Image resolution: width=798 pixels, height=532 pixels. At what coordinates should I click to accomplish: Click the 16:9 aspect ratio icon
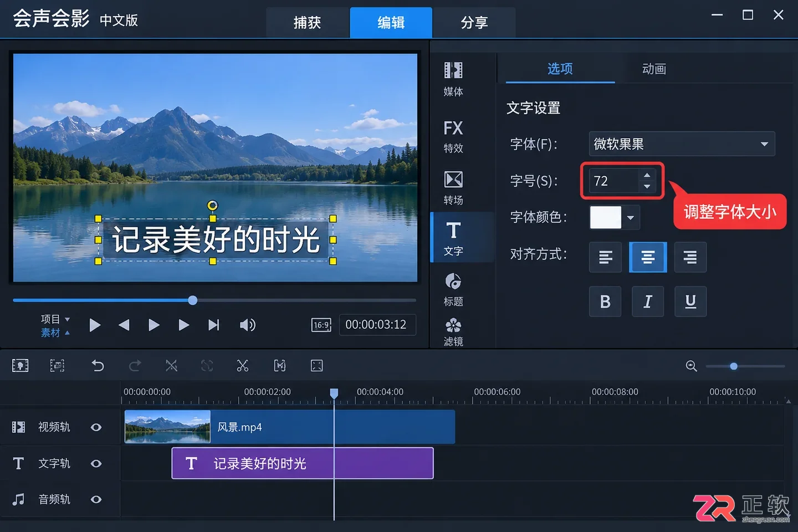321,325
